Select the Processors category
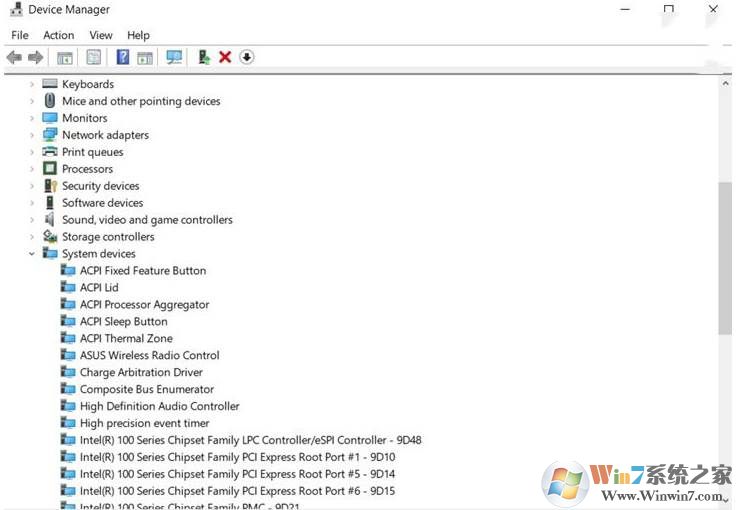 (87, 169)
